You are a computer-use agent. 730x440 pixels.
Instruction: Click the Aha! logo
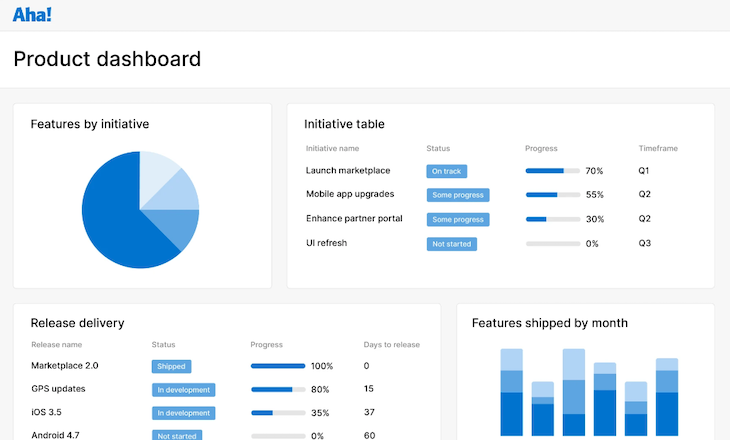[x=32, y=14]
